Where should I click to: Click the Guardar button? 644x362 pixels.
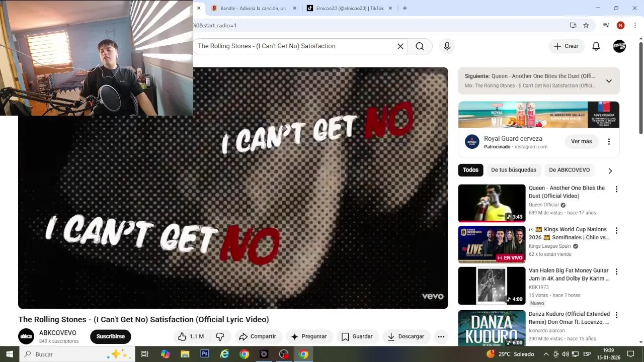tap(357, 336)
